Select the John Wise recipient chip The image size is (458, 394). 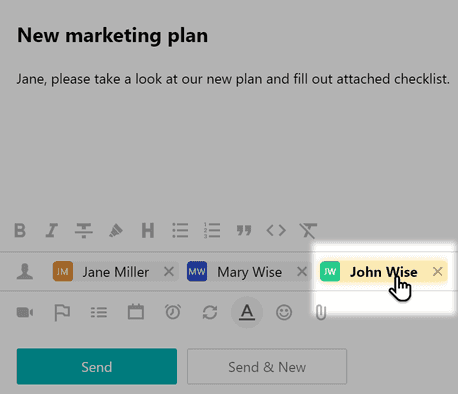pos(384,272)
